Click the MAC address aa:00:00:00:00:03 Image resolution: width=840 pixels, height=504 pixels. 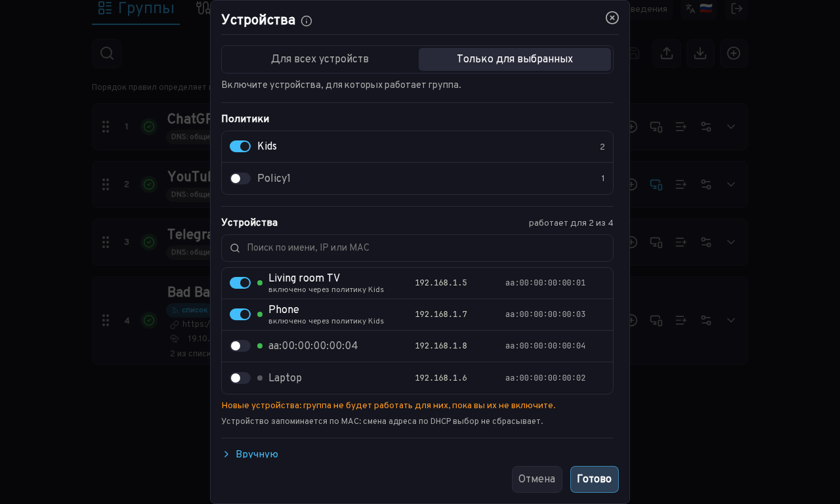tap(545, 314)
